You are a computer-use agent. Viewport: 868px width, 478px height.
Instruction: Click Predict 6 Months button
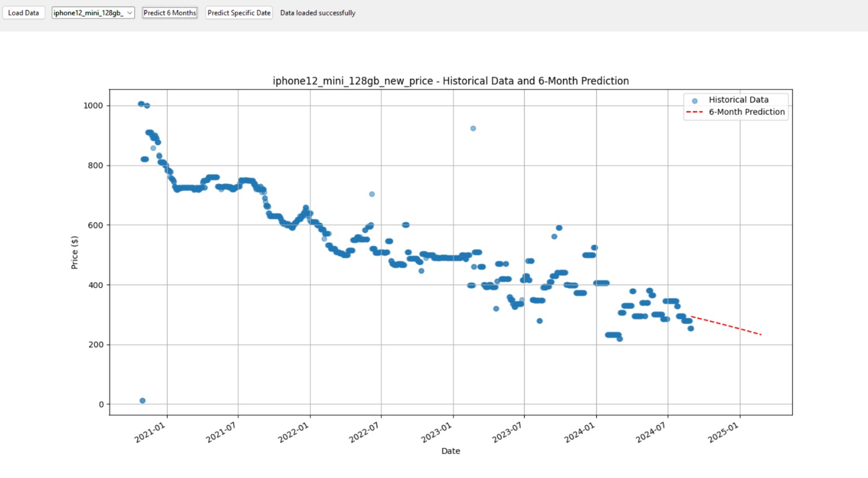pos(170,13)
